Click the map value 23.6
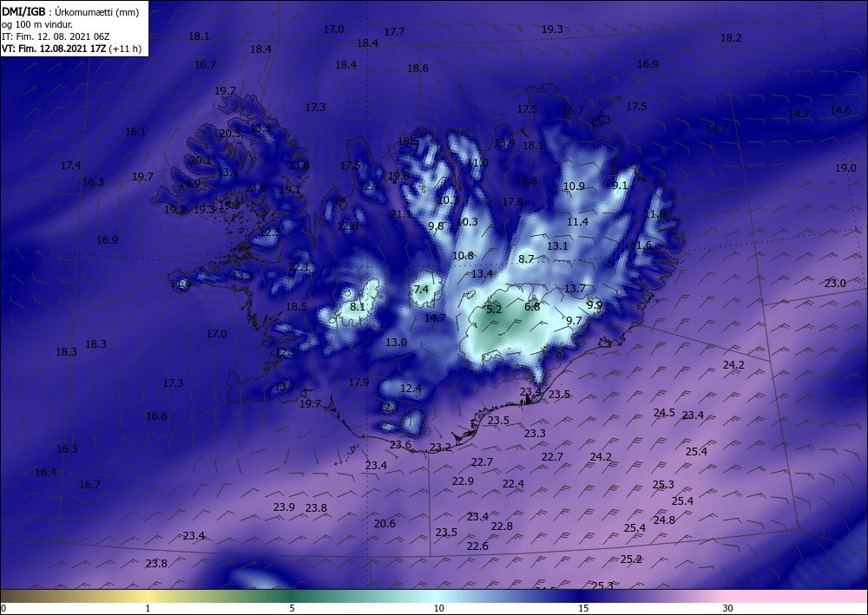The image size is (868, 615). point(400,445)
